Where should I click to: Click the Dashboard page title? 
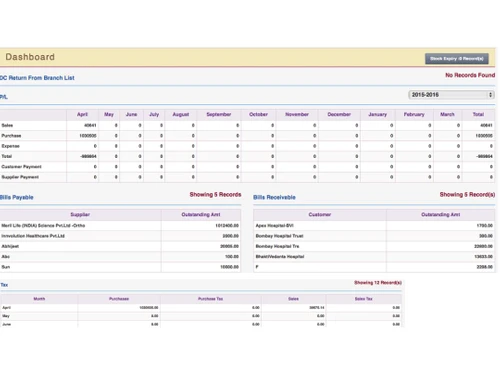tap(30, 57)
